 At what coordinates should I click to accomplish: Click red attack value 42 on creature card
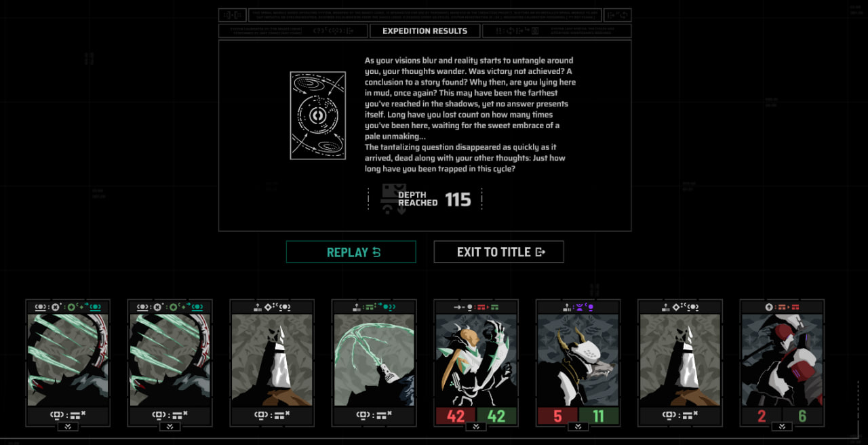click(x=456, y=416)
